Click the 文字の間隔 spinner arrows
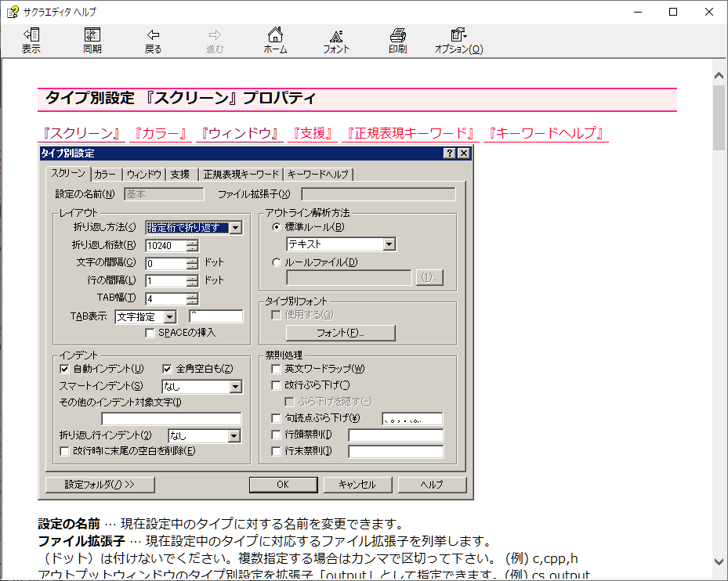This screenshot has width=728, height=581. (192, 264)
